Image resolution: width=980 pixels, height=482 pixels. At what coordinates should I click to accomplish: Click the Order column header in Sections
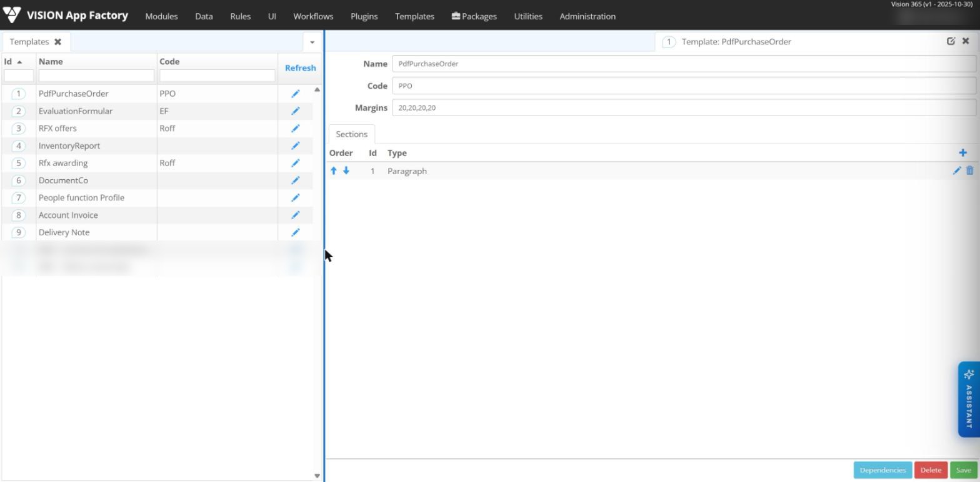(341, 153)
